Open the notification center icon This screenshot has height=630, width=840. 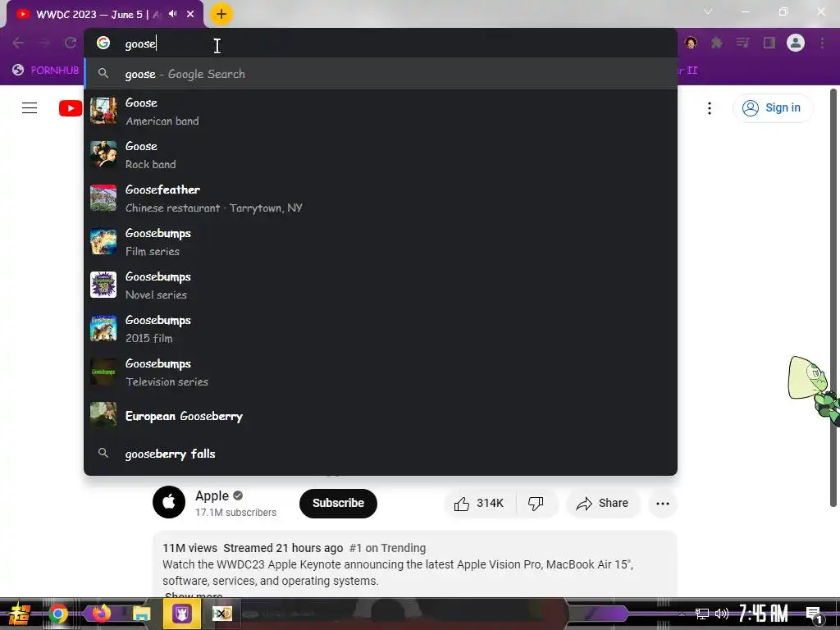point(814,615)
